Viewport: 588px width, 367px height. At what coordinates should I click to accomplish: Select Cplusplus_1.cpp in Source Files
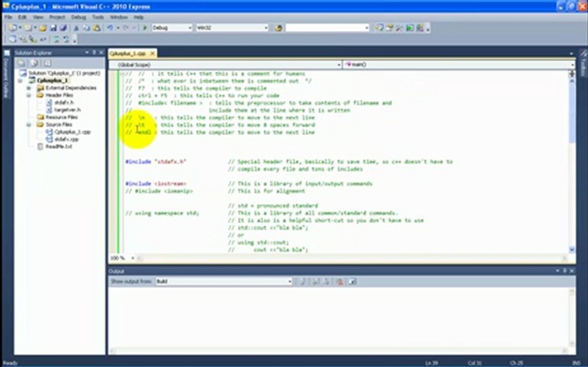coord(72,132)
